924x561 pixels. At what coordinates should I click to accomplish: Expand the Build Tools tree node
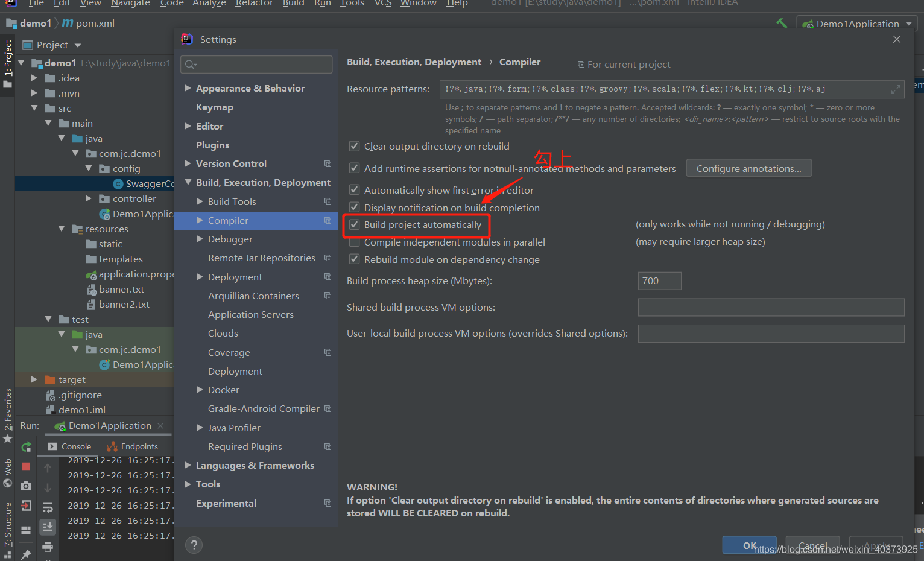pyautogui.click(x=200, y=201)
